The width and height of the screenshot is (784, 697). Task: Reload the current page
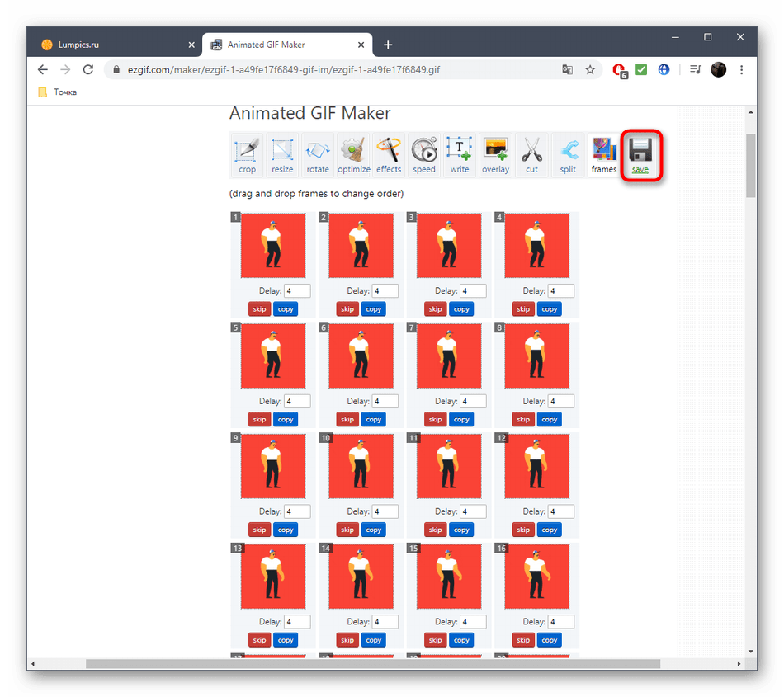point(88,69)
